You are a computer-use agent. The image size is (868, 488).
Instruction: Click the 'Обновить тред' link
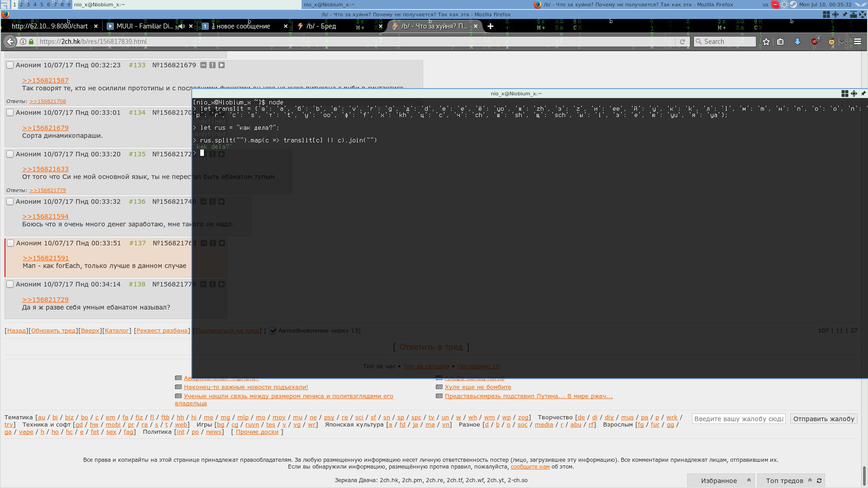pos(53,331)
